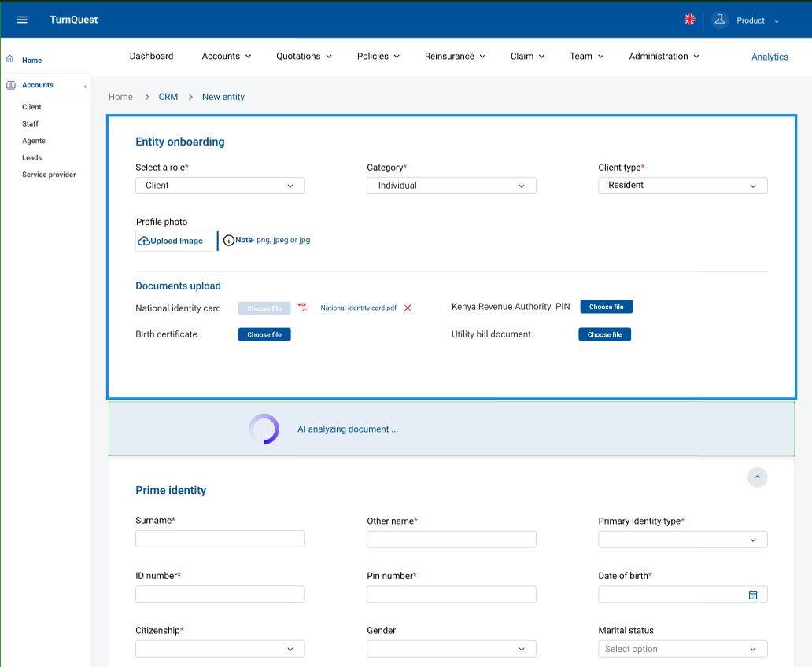Open the Select a role dropdown

tap(220, 186)
